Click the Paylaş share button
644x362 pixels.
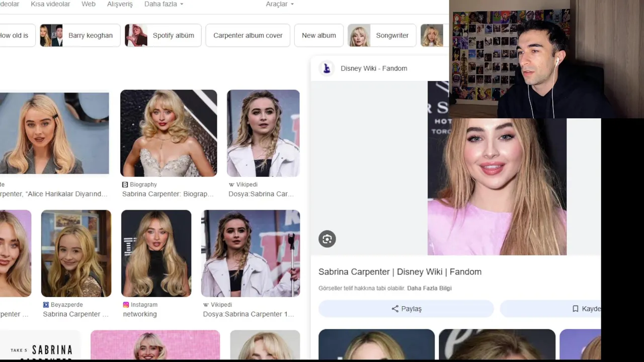point(407,309)
